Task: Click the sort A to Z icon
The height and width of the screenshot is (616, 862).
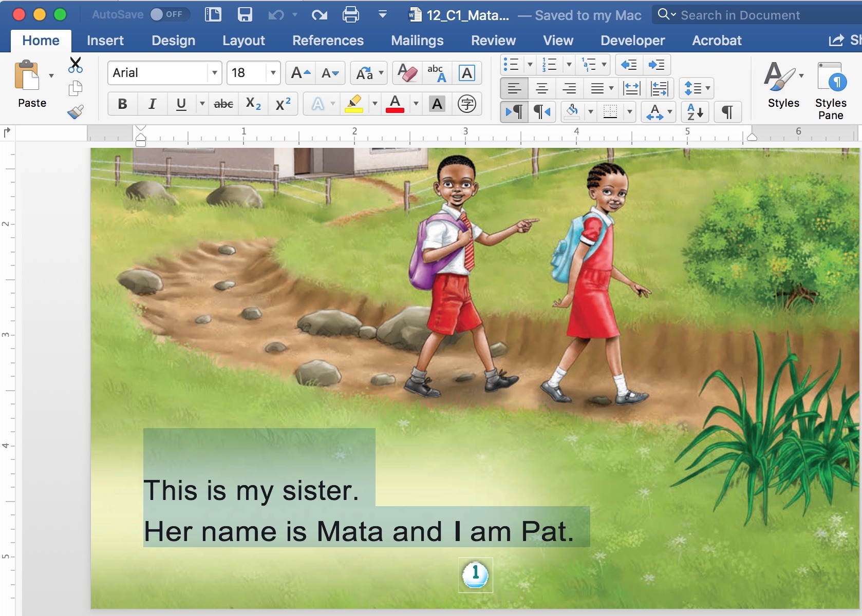Action: (695, 112)
